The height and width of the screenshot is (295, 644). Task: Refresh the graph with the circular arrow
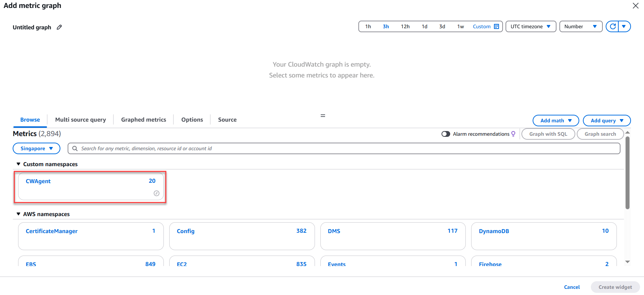coord(613,26)
